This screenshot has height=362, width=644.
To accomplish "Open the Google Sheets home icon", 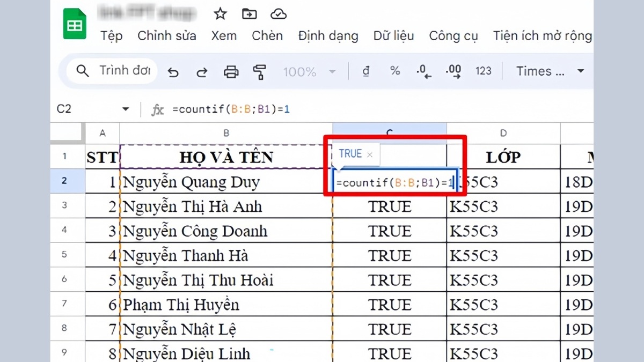I will (75, 24).
